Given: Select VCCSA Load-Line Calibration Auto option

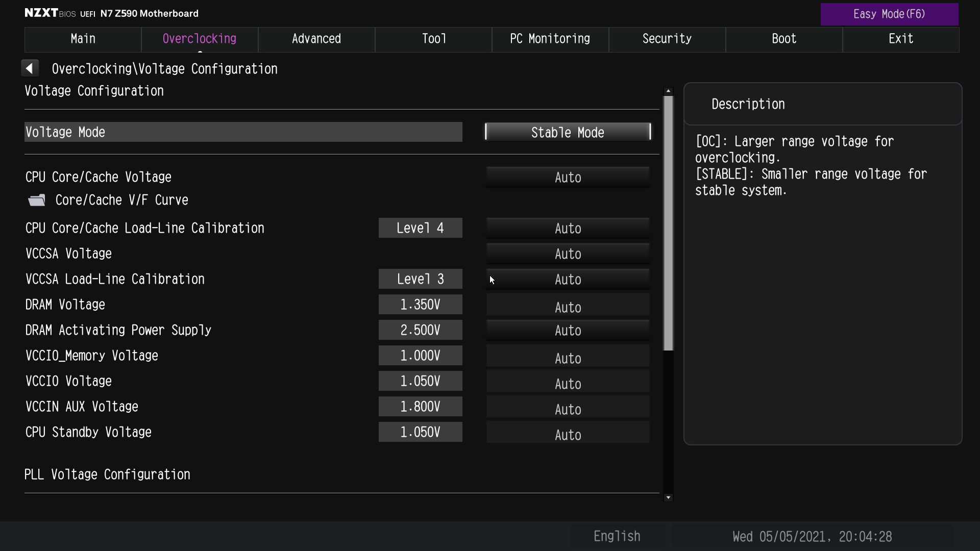Looking at the screenshot, I should tap(568, 280).
